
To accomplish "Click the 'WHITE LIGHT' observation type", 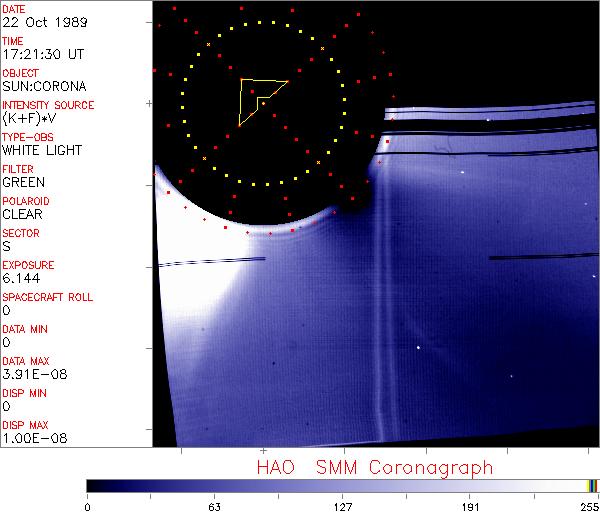I will pos(42,151).
